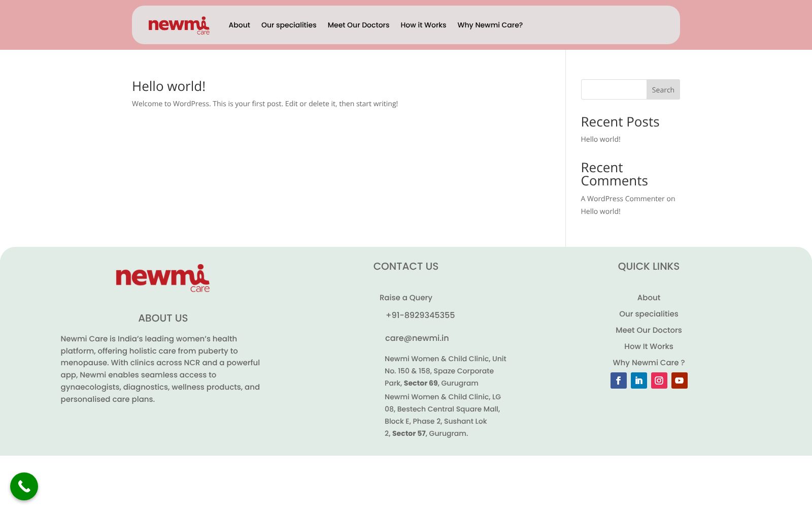
Task: Tap the green phone call button
Action: tap(24, 487)
